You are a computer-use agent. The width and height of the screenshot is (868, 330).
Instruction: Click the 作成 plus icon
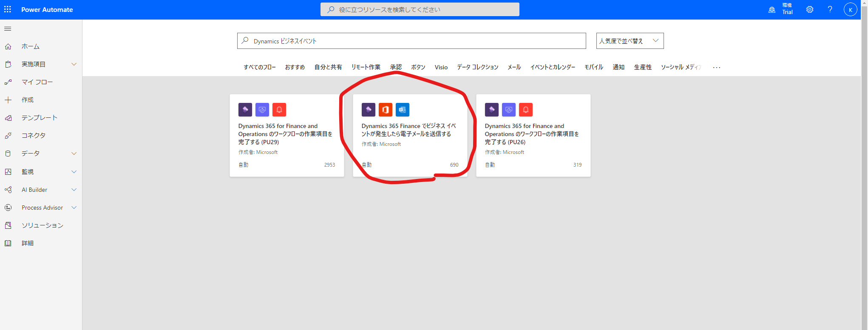(8, 100)
